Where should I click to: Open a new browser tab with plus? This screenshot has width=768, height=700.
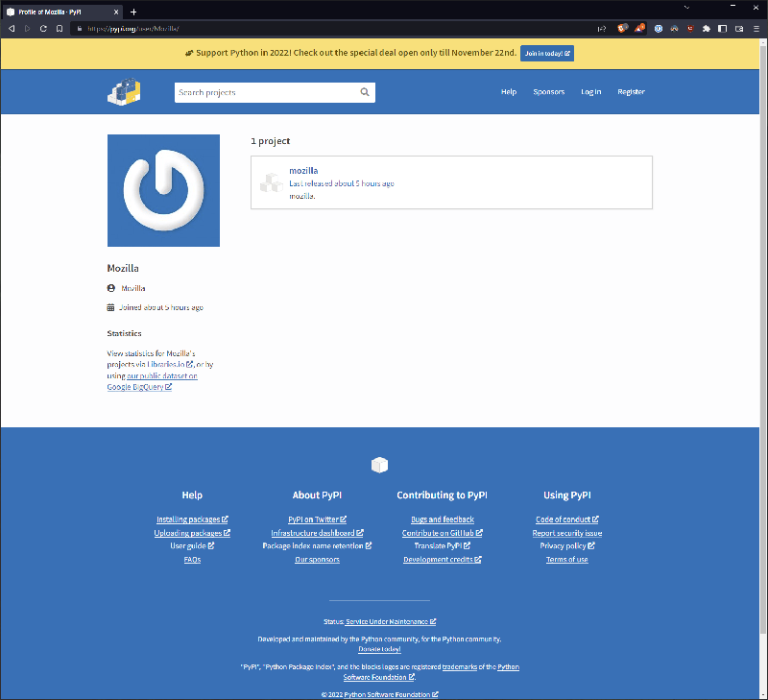pos(133,12)
